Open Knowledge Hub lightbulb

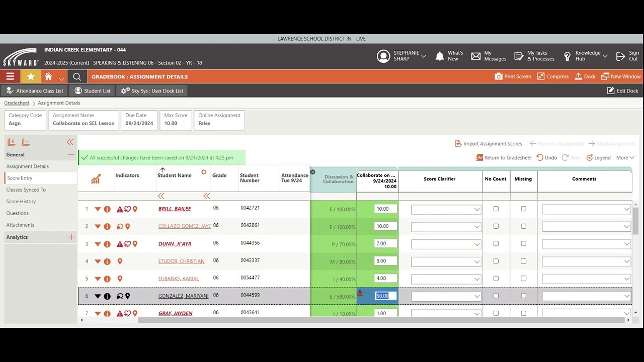[568, 56]
